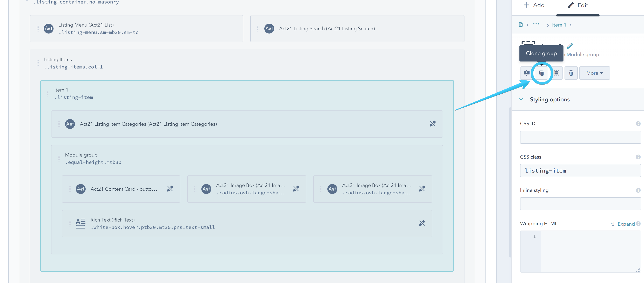Click the CSS ID input field
Viewport: 644px width, 283px height.
580,137
